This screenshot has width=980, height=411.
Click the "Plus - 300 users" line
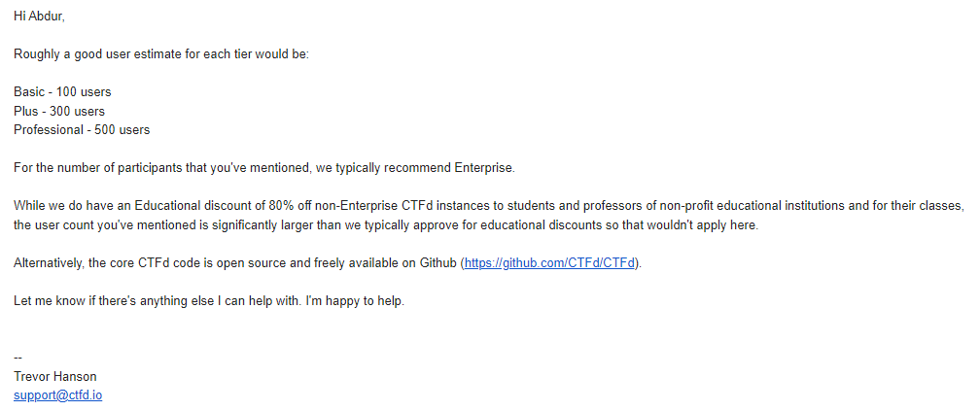(59, 111)
